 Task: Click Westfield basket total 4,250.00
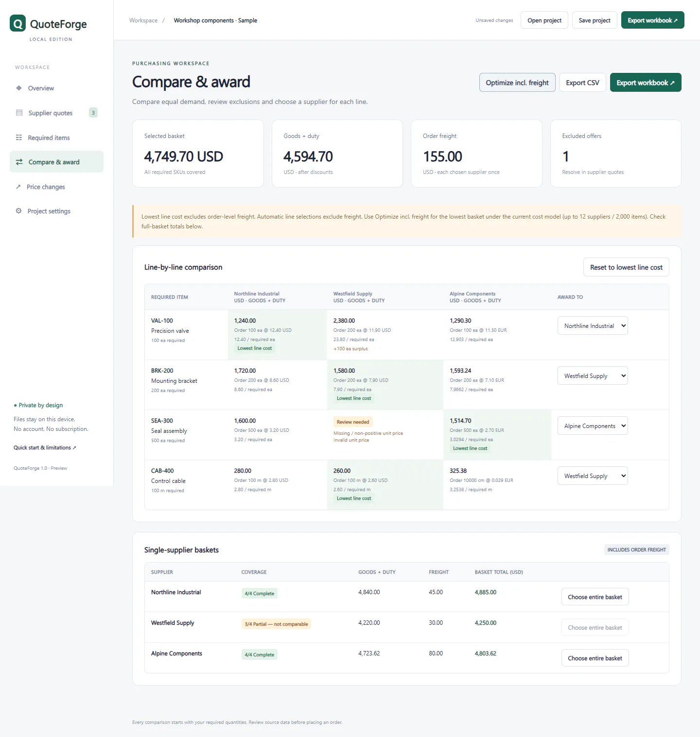click(486, 622)
